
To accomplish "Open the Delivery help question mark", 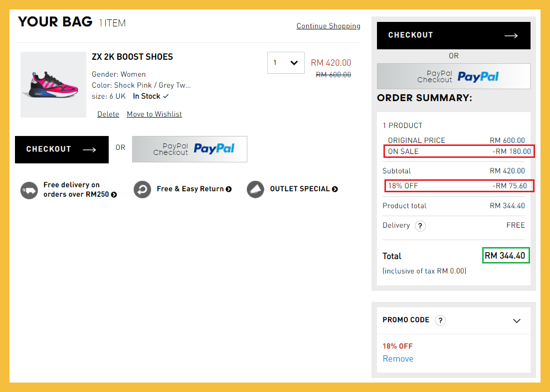I will point(420,226).
